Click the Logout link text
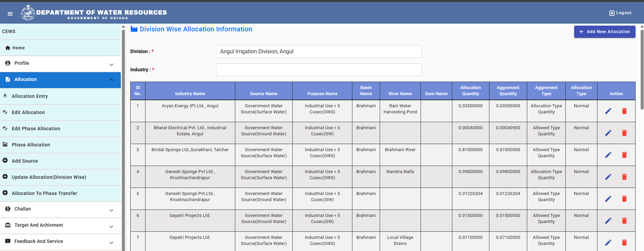The image size is (644, 251). pos(624,13)
